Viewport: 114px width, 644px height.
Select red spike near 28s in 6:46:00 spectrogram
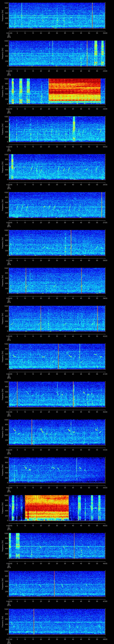(x=54, y=584)
